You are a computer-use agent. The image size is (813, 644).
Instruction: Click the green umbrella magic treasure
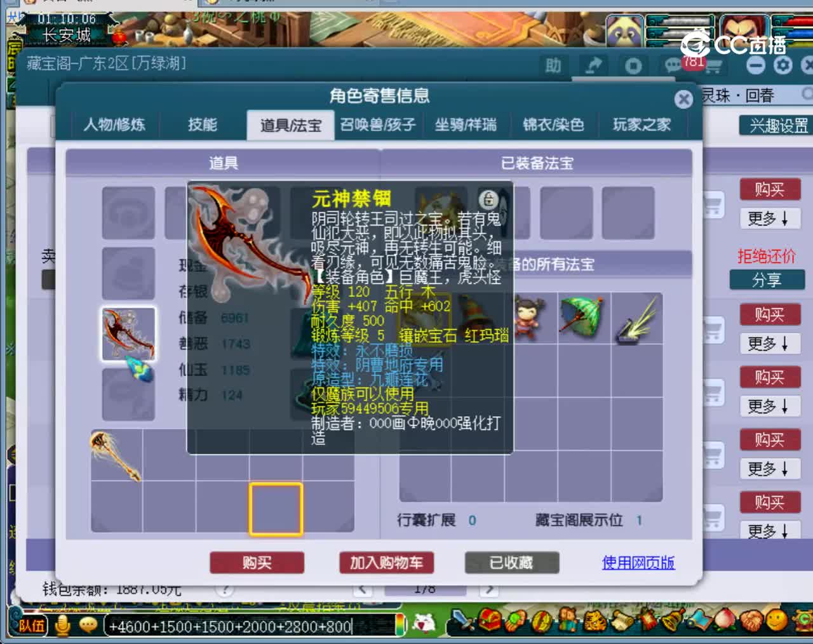[x=584, y=318]
